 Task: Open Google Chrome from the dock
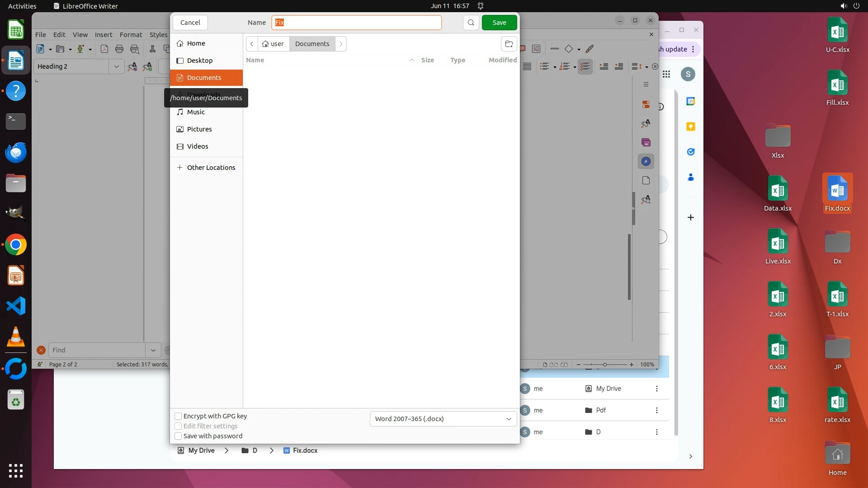16,245
